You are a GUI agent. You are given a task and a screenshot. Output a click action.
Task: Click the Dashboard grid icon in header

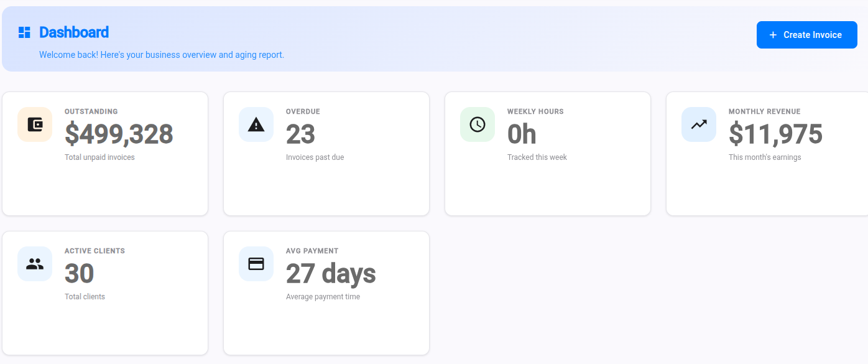(x=24, y=32)
